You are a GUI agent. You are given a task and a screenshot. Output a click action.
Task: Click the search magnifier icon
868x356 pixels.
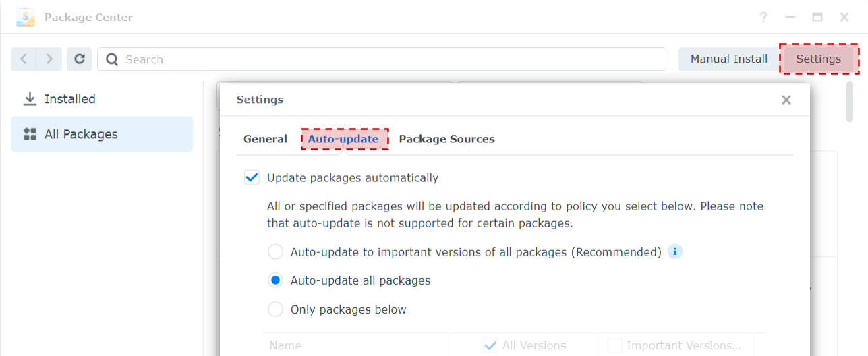point(112,59)
